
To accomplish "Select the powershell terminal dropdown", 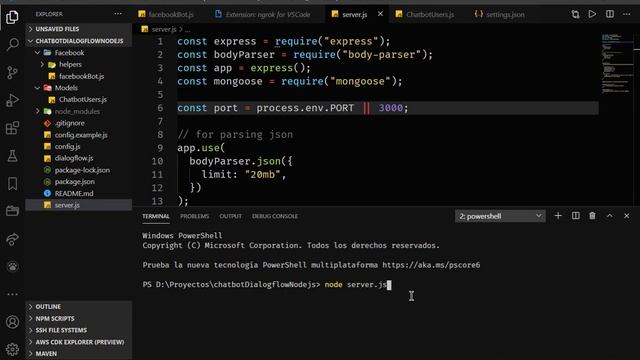I will click(x=500, y=216).
